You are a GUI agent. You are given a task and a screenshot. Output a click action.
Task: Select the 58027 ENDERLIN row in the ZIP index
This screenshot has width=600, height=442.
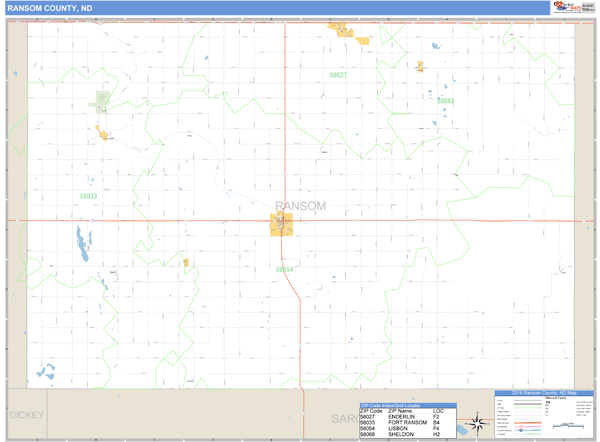pyautogui.click(x=400, y=417)
